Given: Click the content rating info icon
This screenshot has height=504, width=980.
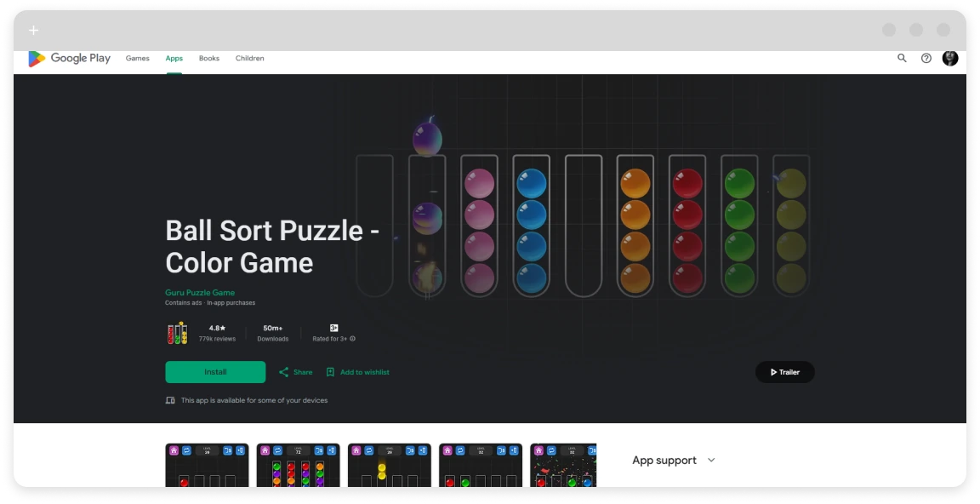Looking at the screenshot, I should [352, 339].
